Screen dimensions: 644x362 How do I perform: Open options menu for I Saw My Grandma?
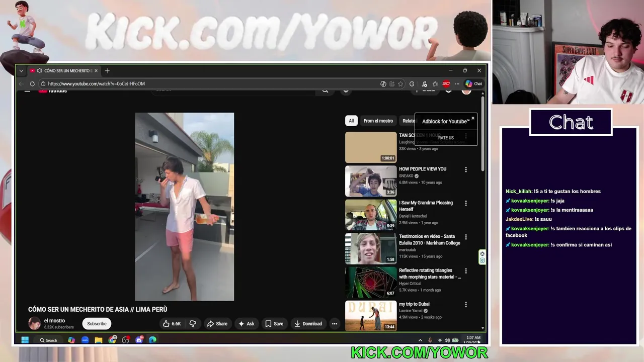466,204
